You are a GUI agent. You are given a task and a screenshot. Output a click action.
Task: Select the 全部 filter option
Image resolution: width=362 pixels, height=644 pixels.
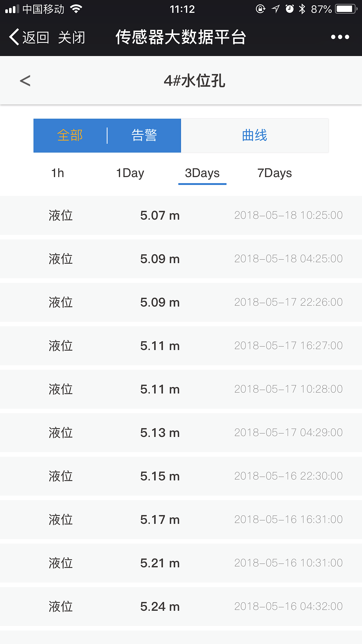click(70, 136)
